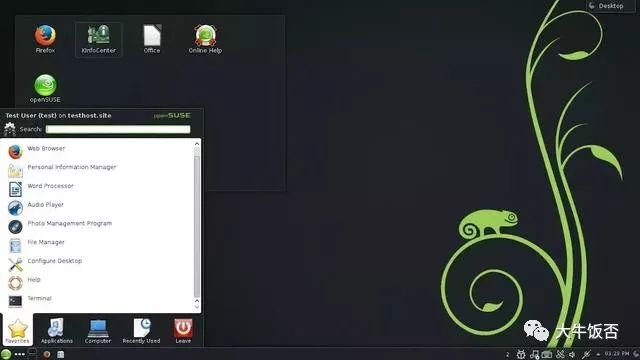The width and height of the screenshot is (640, 360).
Task: Open the Office desktop icon
Action: 152,39
